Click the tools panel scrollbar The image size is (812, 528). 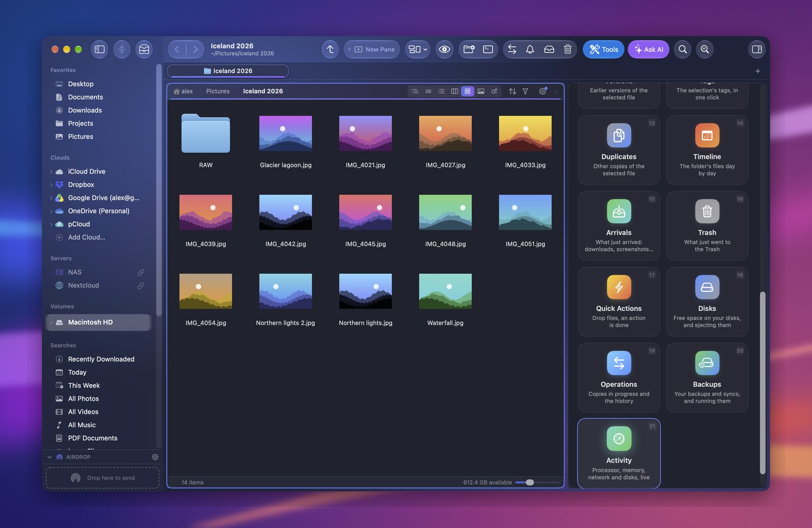click(x=762, y=383)
